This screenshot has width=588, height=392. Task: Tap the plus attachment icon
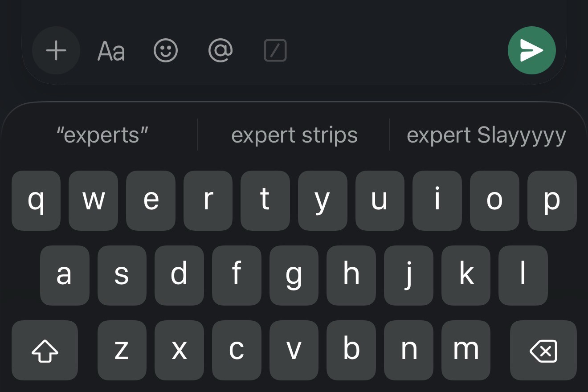coord(56,51)
